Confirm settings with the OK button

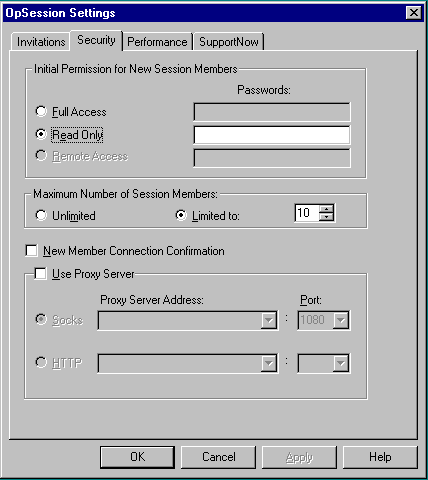[137, 457]
